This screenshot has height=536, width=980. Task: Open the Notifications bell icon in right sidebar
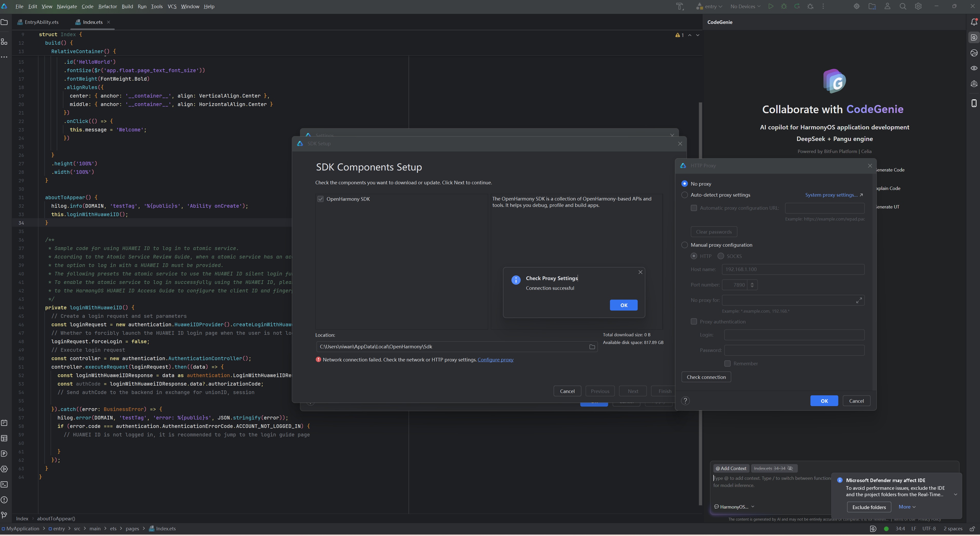[974, 22]
